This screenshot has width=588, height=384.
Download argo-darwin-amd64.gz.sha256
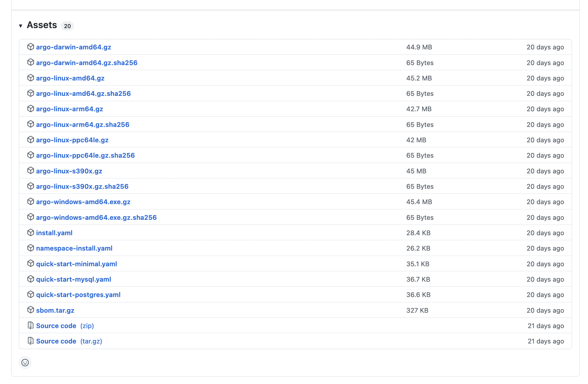86,62
